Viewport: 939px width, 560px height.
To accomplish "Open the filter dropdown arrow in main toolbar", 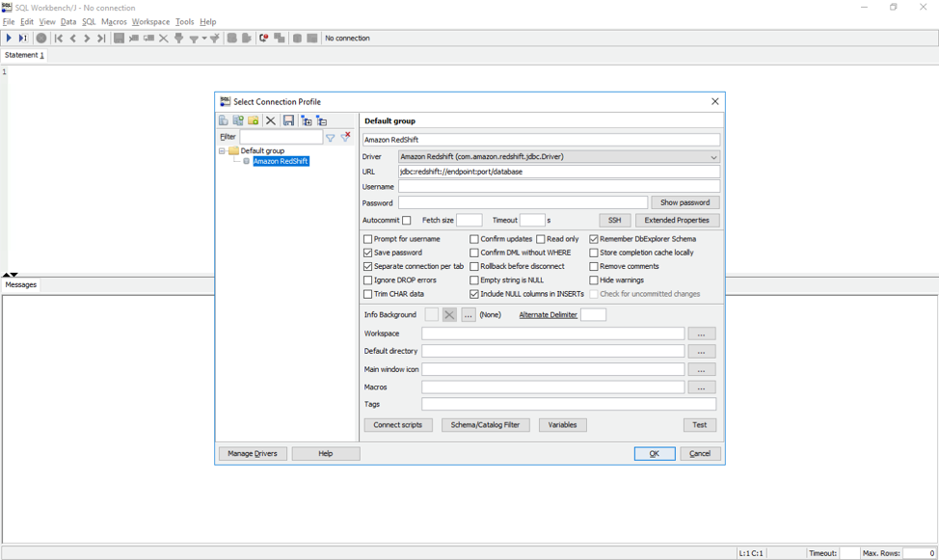I will (204, 39).
